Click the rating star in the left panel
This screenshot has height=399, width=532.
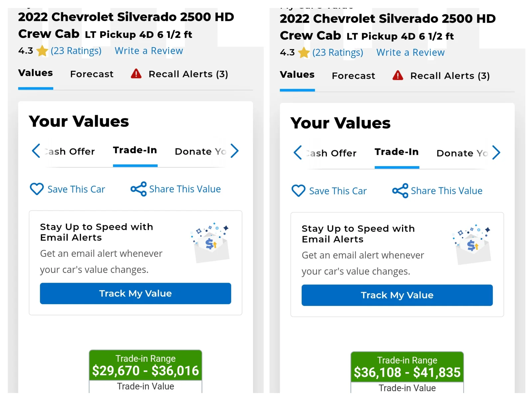(42, 51)
